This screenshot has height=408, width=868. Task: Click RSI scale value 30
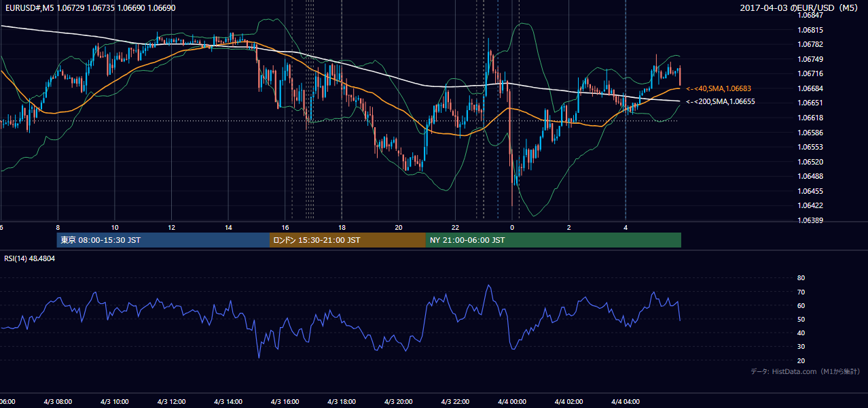[801, 346]
